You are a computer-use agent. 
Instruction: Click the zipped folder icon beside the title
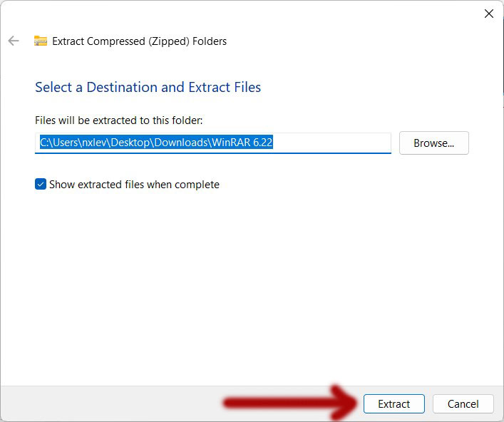(x=41, y=41)
